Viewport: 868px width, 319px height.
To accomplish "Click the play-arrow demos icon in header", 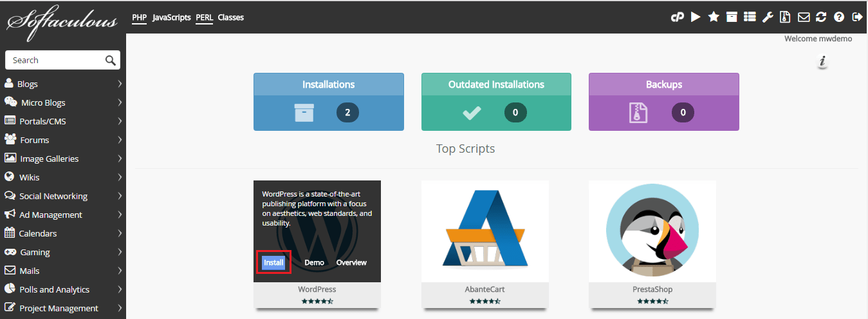I will (x=696, y=17).
